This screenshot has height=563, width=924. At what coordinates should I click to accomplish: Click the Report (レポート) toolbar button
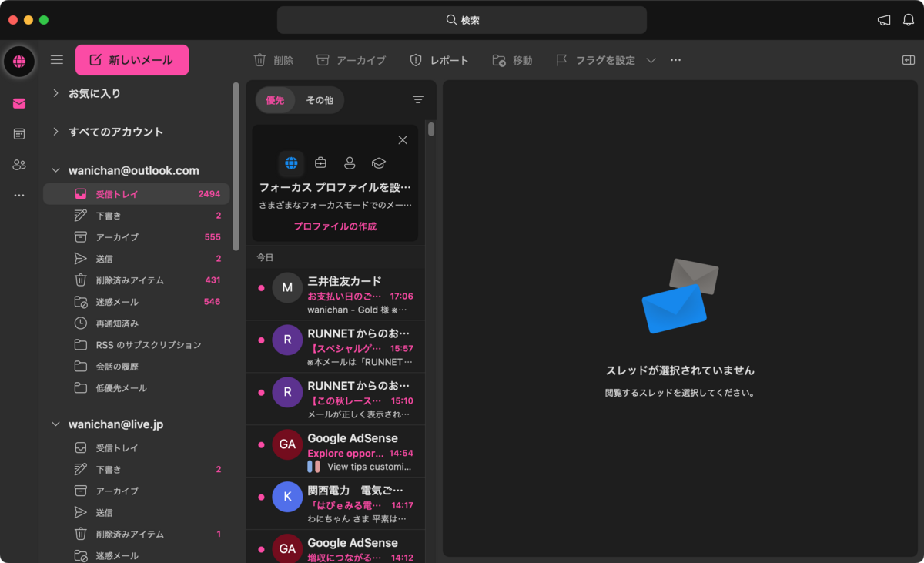point(439,60)
